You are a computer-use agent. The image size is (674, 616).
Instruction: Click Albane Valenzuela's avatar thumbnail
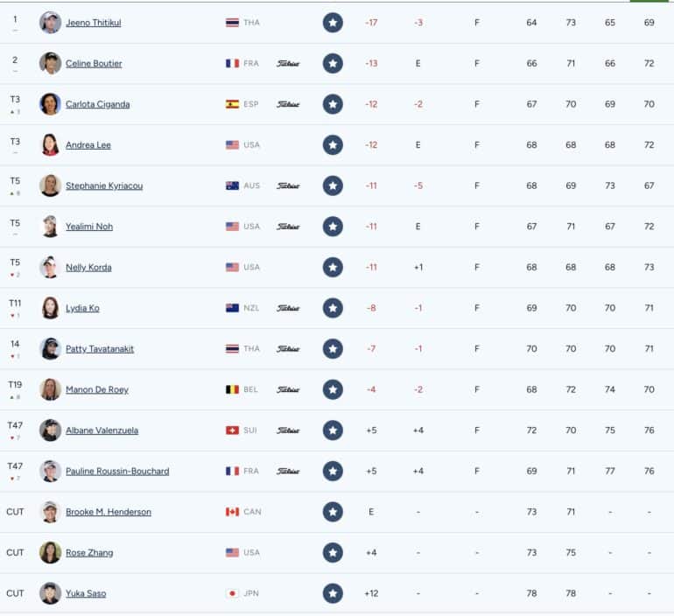pos(50,430)
